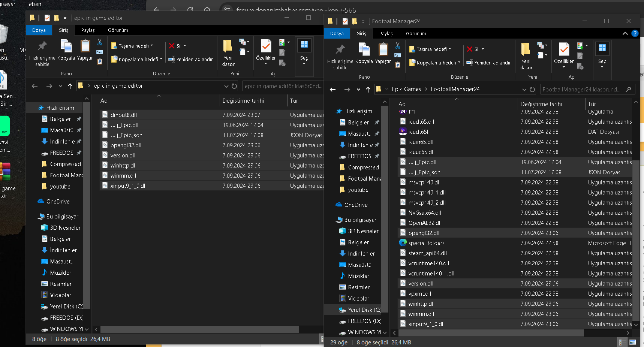Open Görünüm tab in FootballManager24 window
This screenshot has height=347, width=644.
click(416, 33)
